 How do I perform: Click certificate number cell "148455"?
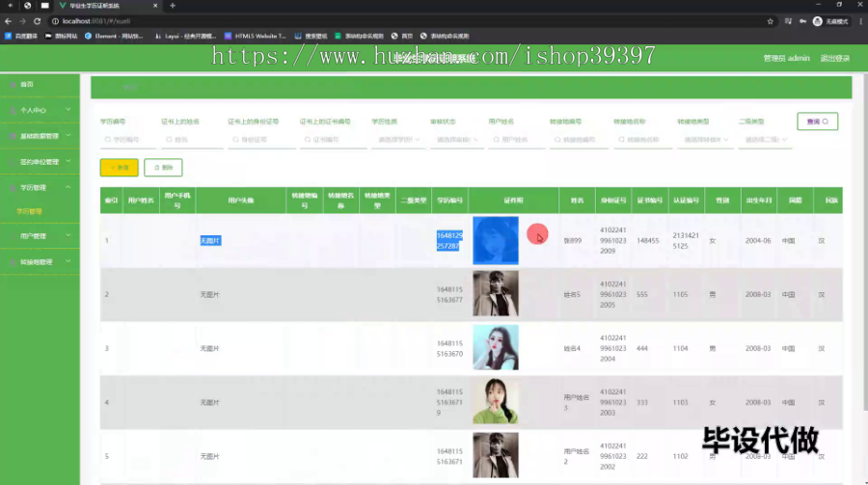point(648,241)
